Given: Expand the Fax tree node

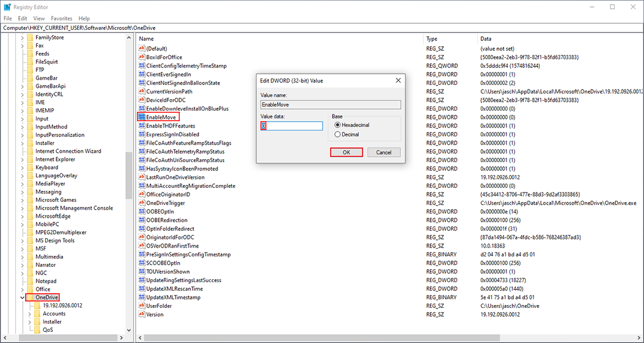Looking at the screenshot, I should click(22, 46).
